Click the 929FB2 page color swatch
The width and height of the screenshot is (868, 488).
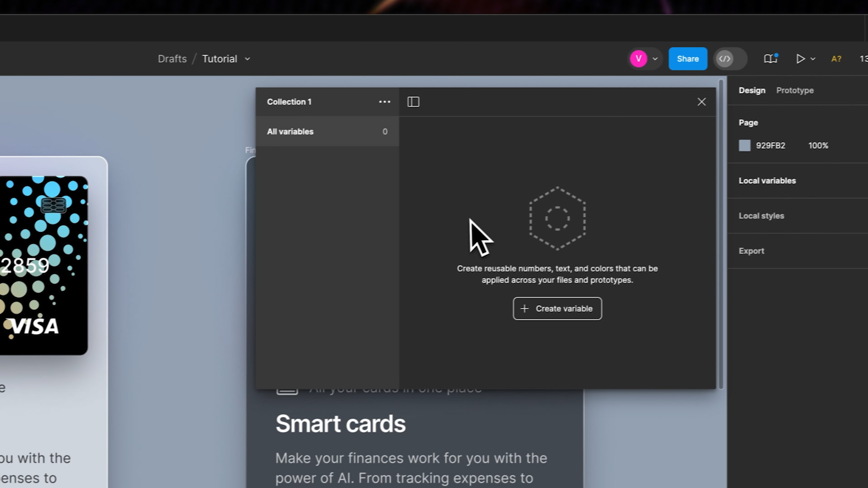[745, 145]
